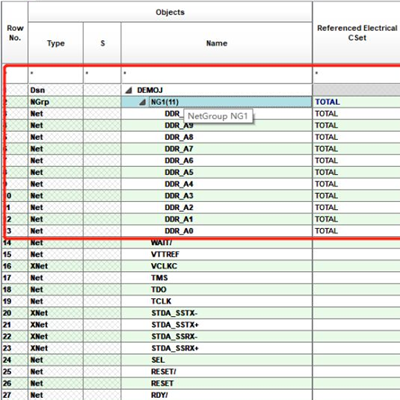This screenshot has width=400, height=400.
Task: Select net DDR_A8
Action: (x=217, y=137)
